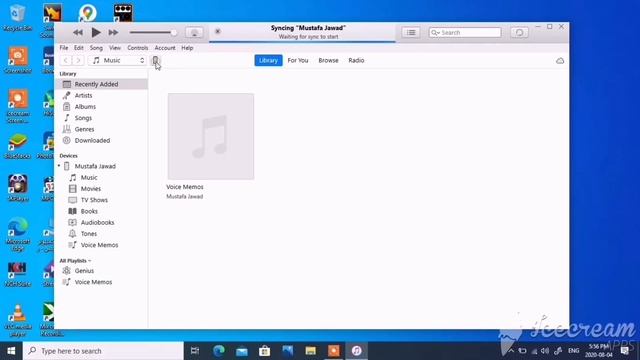640x360 pixels.
Task: Open File Explorer from the taskbar
Action: point(311,351)
